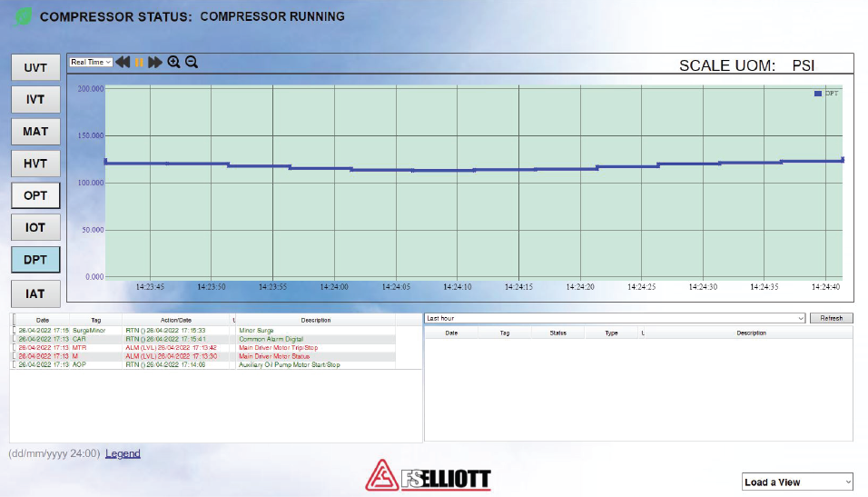Pause the real-time trend
This screenshot has height=497, width=868.
coord(139,62)
